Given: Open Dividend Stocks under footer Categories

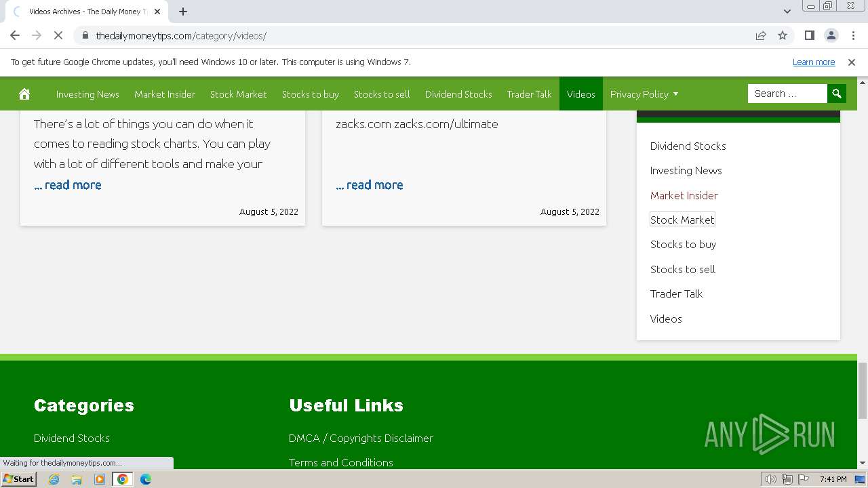Looking at the screenshot, I should coord(72,438).
